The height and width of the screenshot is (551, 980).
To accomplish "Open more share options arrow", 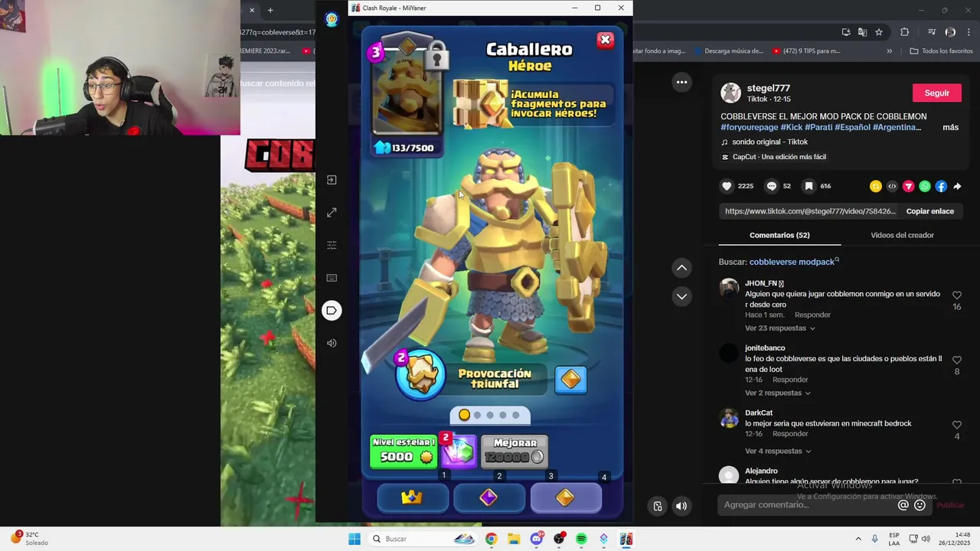I will [957, 186].
